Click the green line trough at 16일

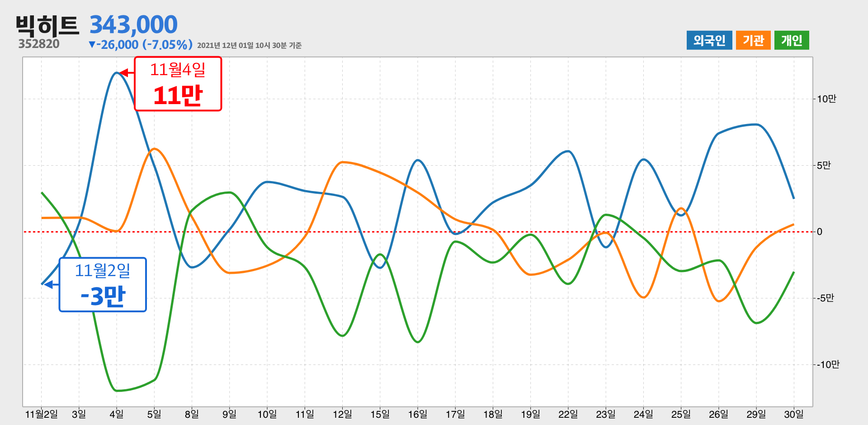point(418,342)
